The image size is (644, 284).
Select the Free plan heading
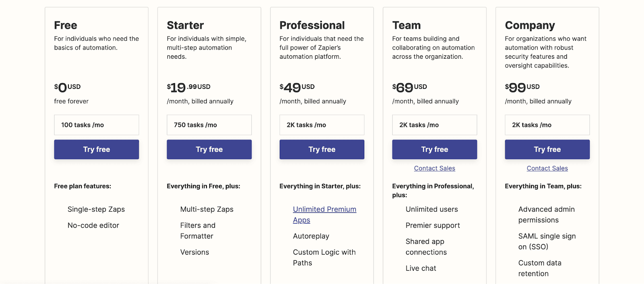pyautogui.click(x=65, y=25)
